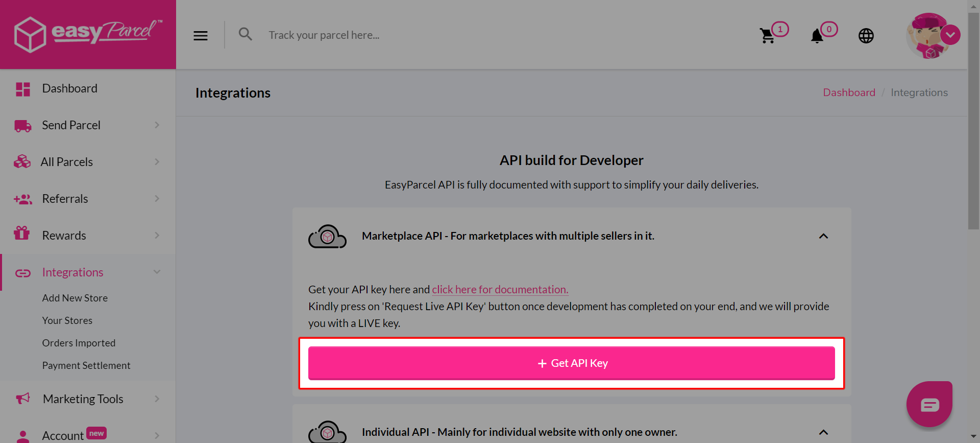Click the Account person icon

tap(23, 436)
